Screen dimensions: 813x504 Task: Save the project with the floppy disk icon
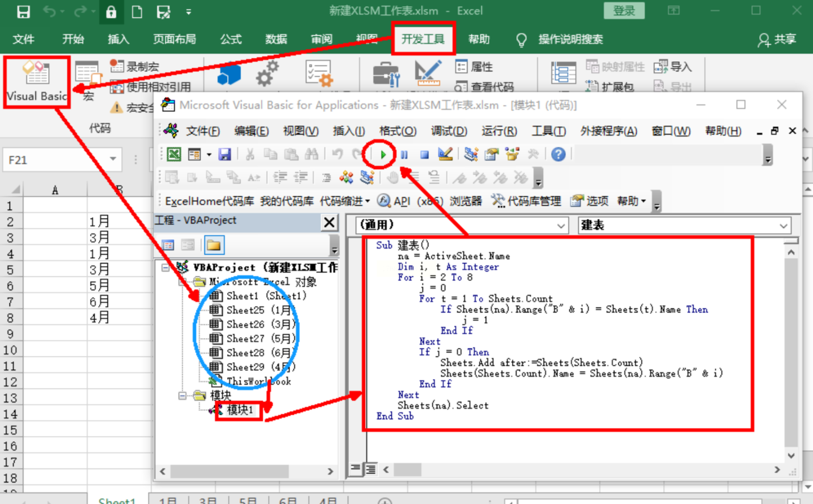tap(225, 155)
